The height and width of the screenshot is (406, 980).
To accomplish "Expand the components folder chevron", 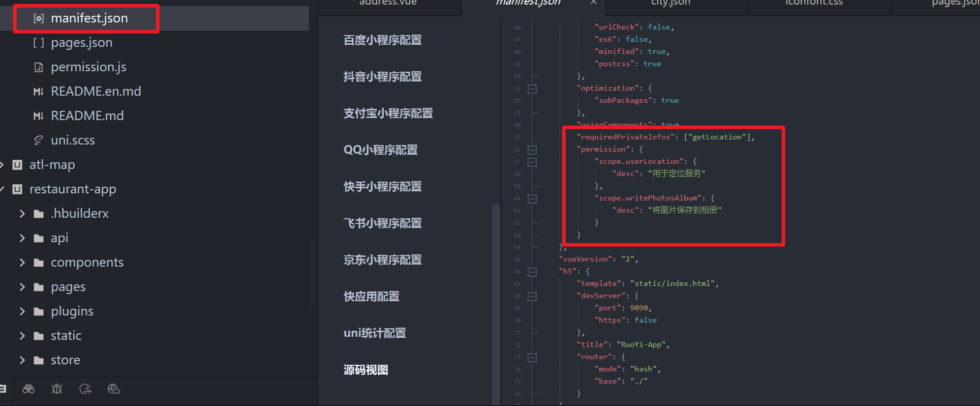I will (x=22, y=263).
